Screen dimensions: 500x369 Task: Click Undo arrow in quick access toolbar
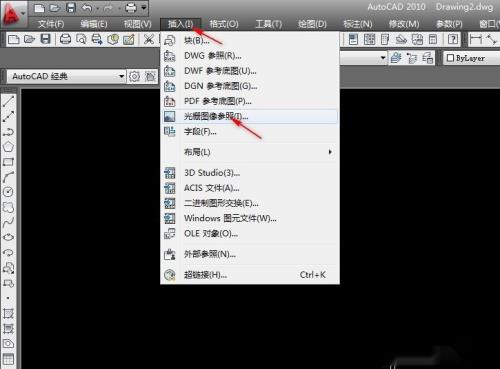point(87,8)
